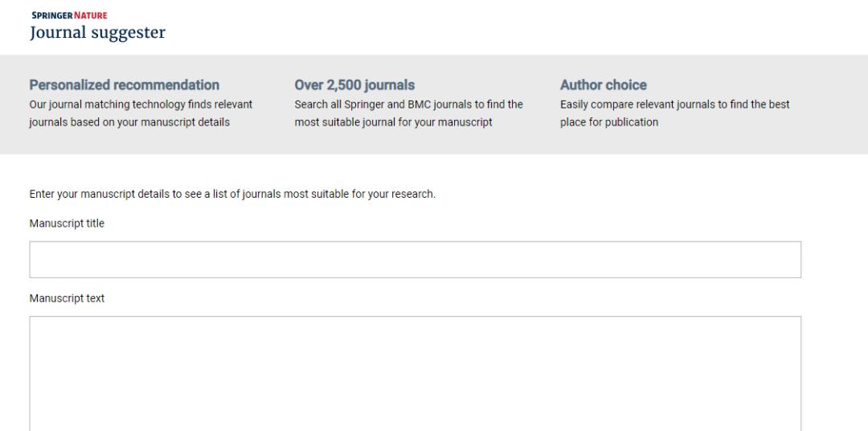Screen dimensions: 868x431
Task: Click the Journal suggester page title
Action: [97, 33]
